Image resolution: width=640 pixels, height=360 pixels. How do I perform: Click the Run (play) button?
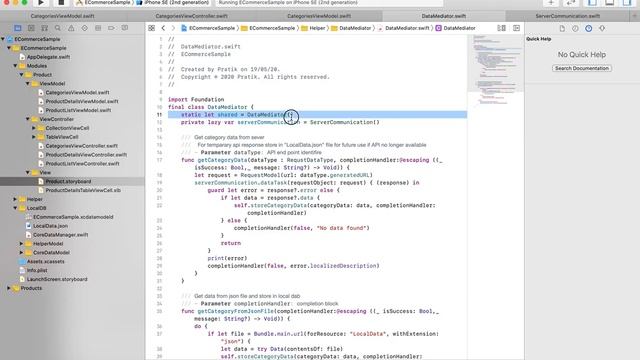click(41, 2)
